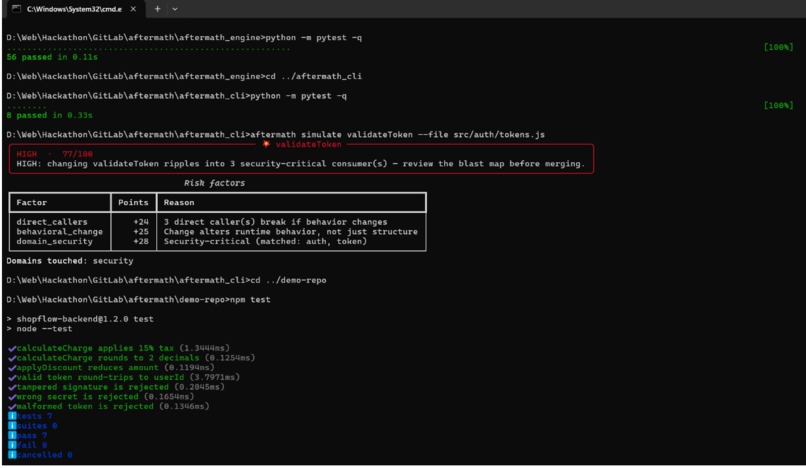Select the cmd.exe terminal tab
Image resolution: width=806 pixels, height=468 pixels.
click(x=75, y=9)
